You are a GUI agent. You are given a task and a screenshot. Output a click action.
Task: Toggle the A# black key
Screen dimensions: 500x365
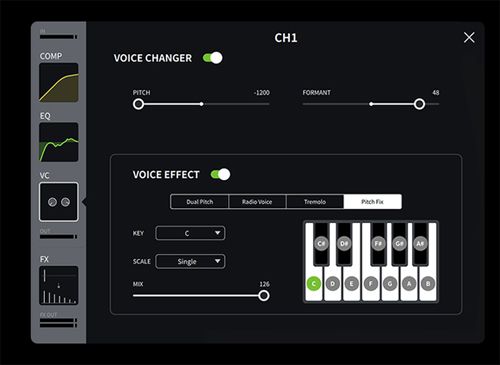click(x=420, y=244)
